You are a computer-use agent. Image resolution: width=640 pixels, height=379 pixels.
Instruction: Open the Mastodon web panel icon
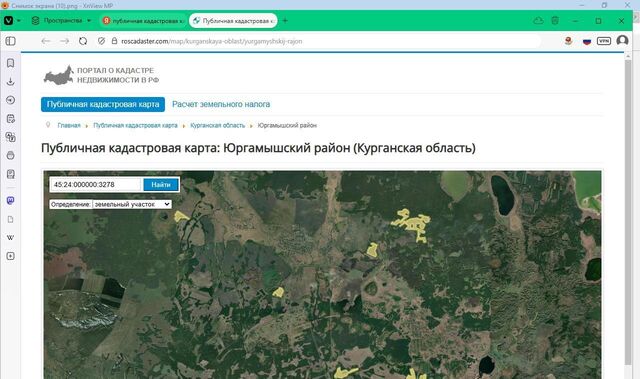click(x=11, y=200)
